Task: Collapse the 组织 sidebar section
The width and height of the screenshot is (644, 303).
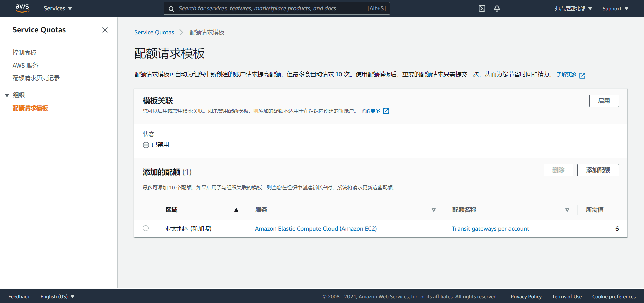Action: (7, 95)
